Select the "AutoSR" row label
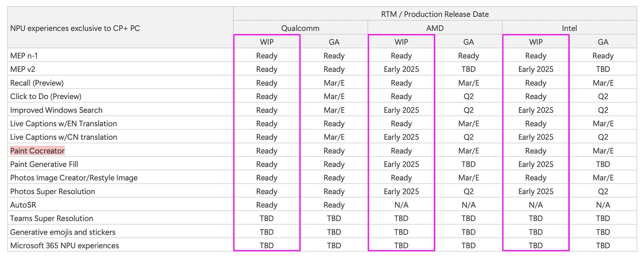 pos(23,205)
